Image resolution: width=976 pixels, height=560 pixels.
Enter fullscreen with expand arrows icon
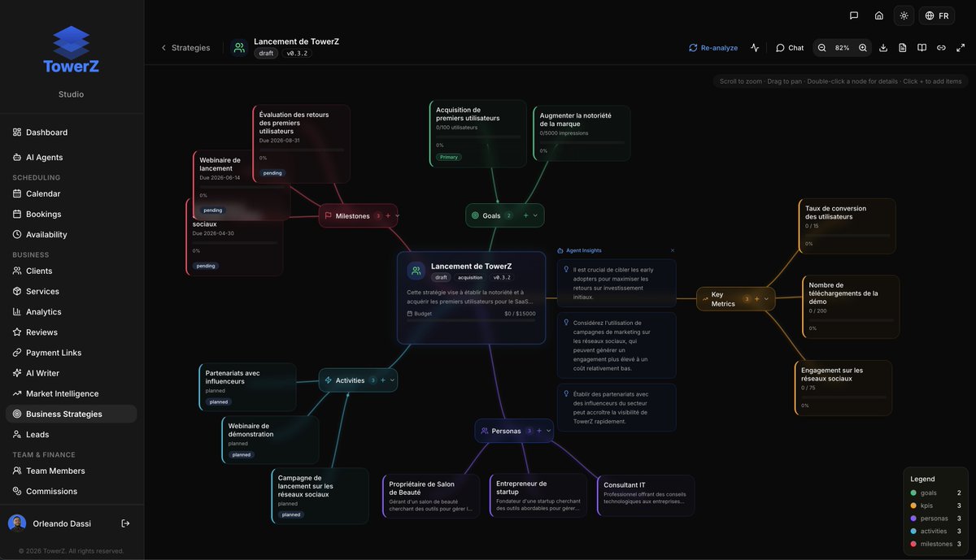961,48
